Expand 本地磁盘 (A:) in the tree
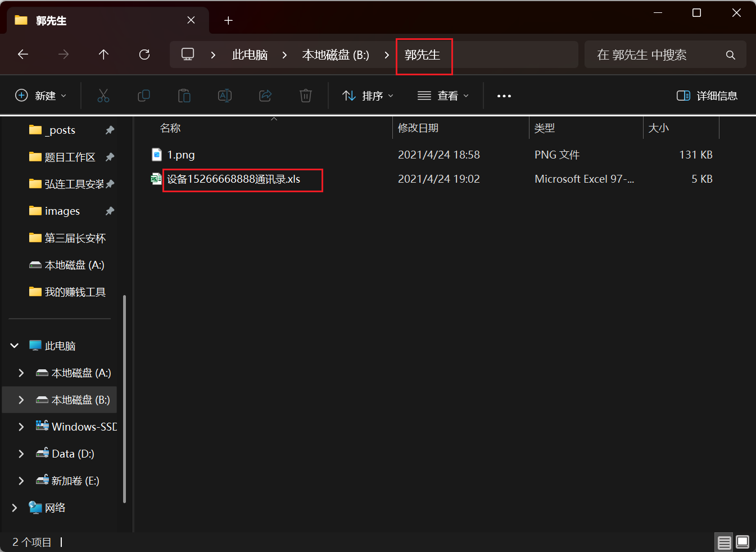 click(21, 373)
